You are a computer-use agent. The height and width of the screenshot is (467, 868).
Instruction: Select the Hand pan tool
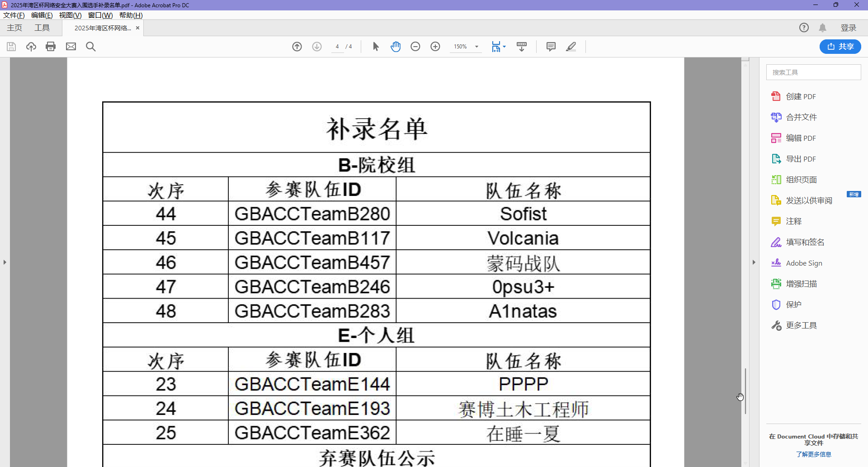tap(396, 47)
